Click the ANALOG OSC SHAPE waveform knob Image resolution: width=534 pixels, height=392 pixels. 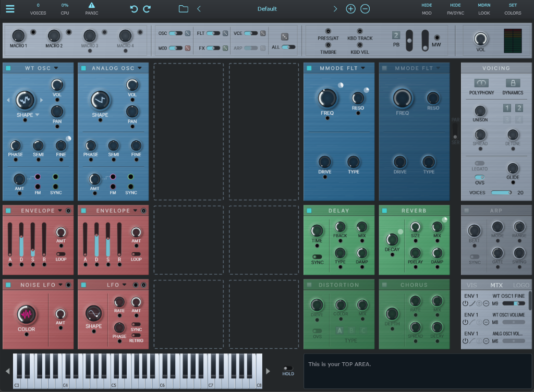[100, 101]
